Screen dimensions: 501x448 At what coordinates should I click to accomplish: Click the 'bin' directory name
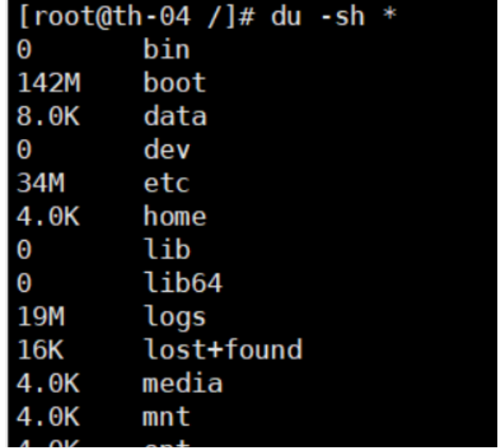167,49
